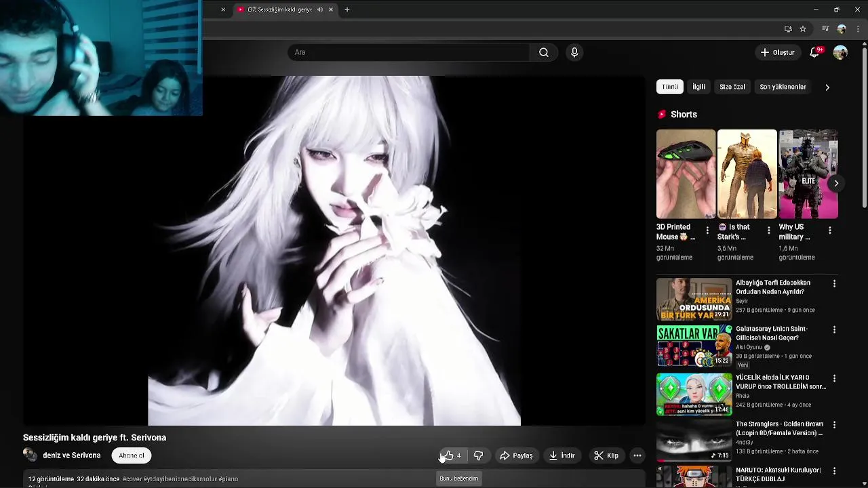Click #piano hashtag in description

(x=229, y=479)
